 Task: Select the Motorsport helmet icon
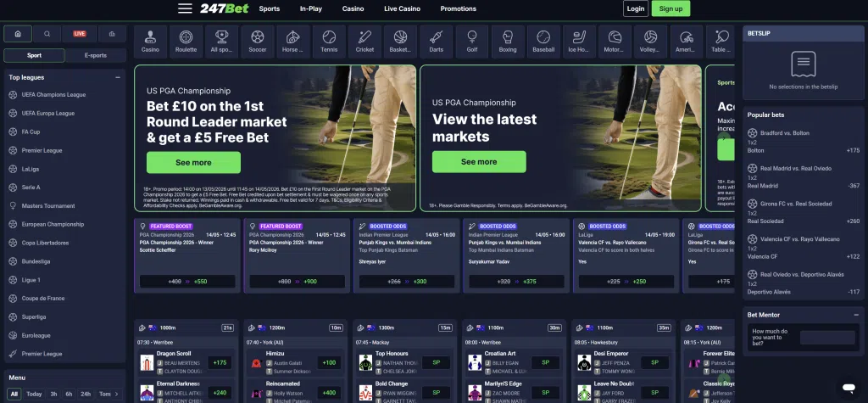click(x=615, y=42)
